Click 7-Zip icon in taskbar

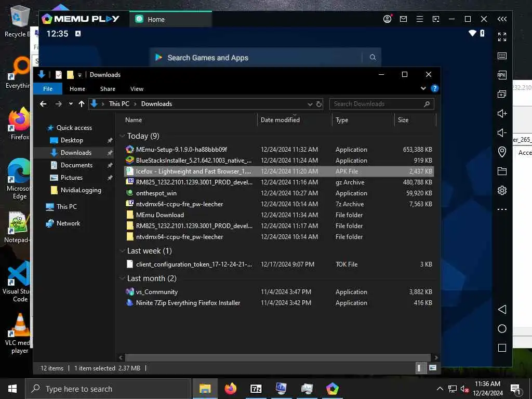[256, 389]
